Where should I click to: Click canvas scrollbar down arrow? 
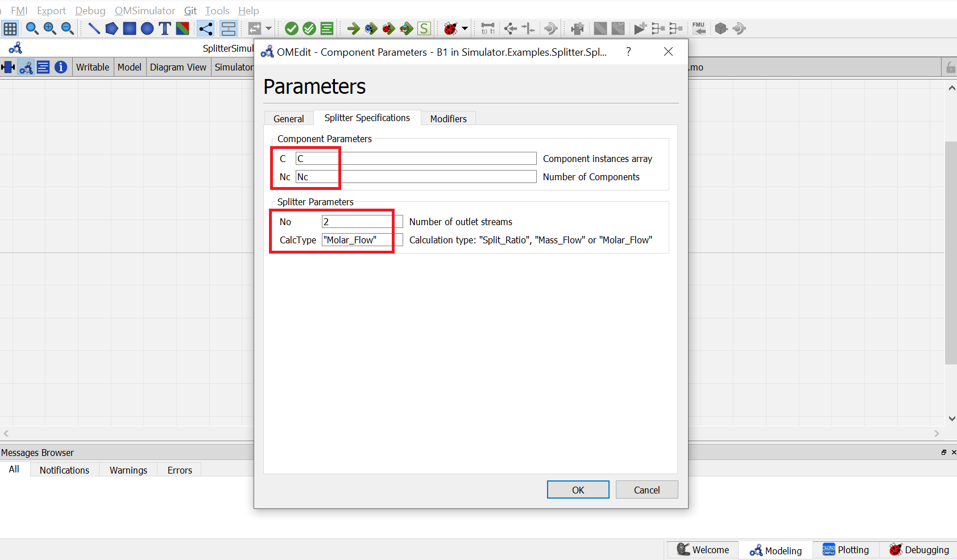(x=951, y=418)
